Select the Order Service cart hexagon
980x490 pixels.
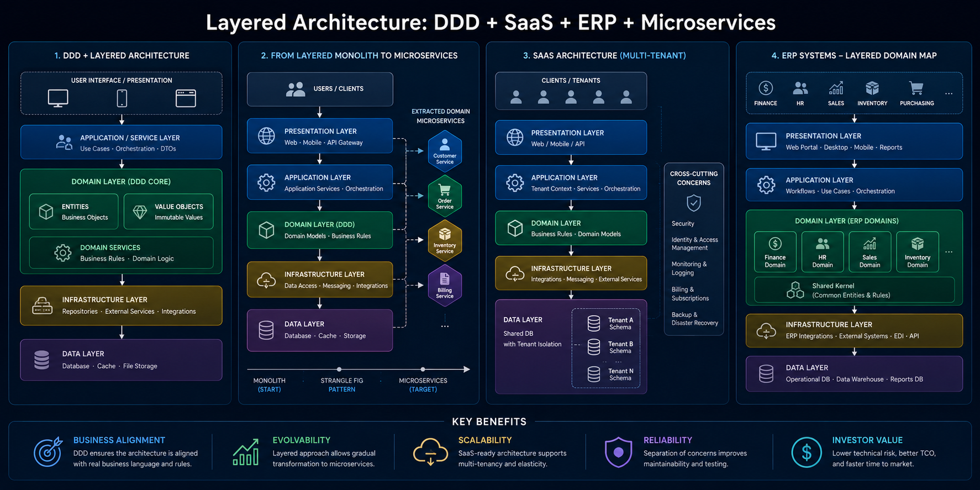445,196
